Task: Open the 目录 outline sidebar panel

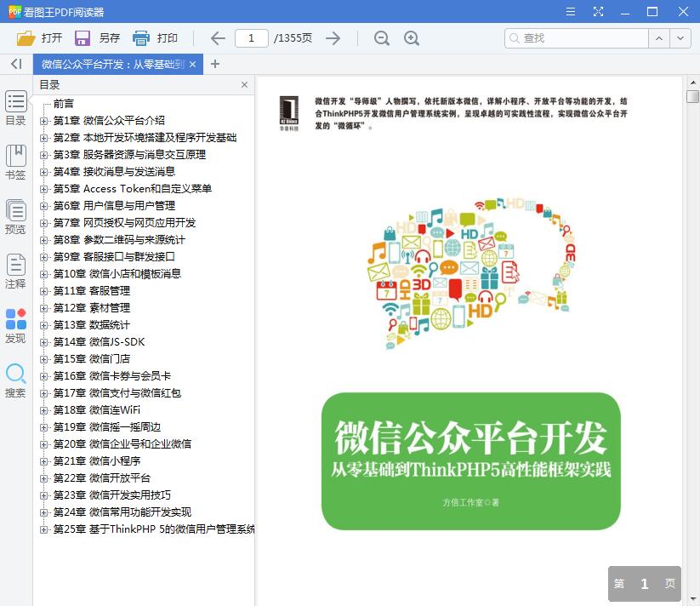Action: click(x=15, y=108)
